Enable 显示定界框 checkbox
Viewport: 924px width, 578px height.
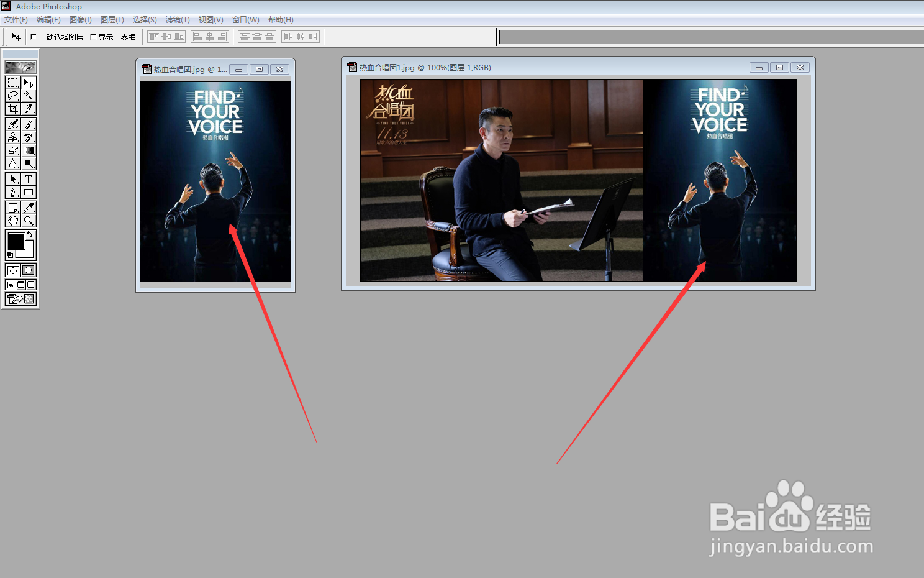pyautogui.click(x=93, y=37)
